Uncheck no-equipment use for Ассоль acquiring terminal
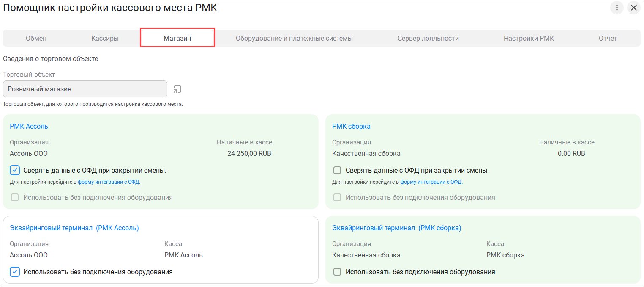 [15, 272]
